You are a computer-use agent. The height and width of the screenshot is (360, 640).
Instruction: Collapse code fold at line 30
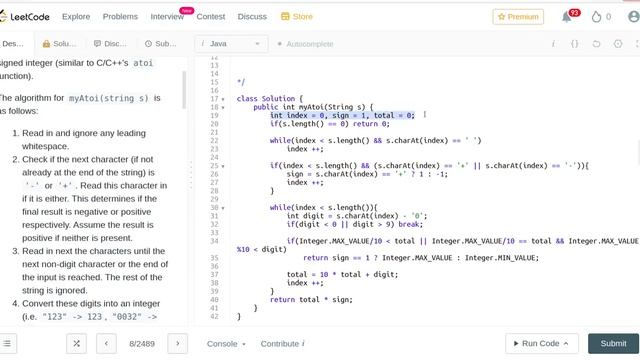click(223, 208)
